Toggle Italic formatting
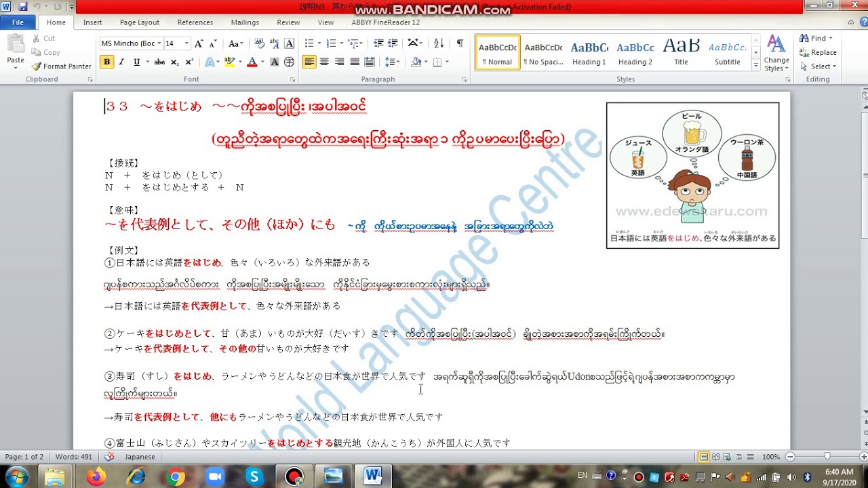868x488 pixels. click(x=121, y=62)
